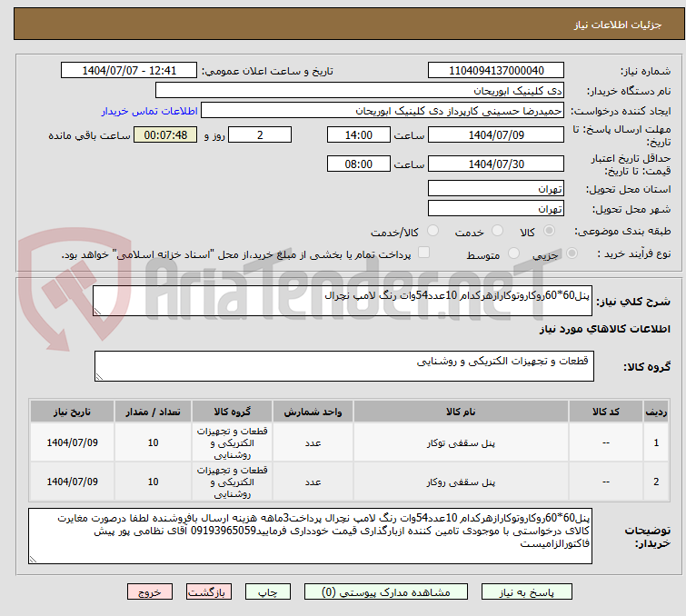The height and width of the screenshot is (616, 686).
Task: Toggle the اسناد خزانه اسلامی payment checkbox
Action: [423, 253]
